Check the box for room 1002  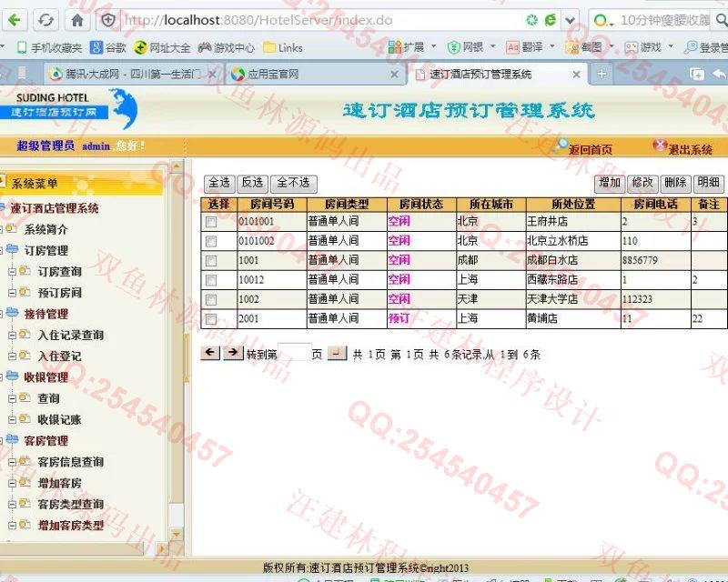pyautogui.click(x=211, y=299)
